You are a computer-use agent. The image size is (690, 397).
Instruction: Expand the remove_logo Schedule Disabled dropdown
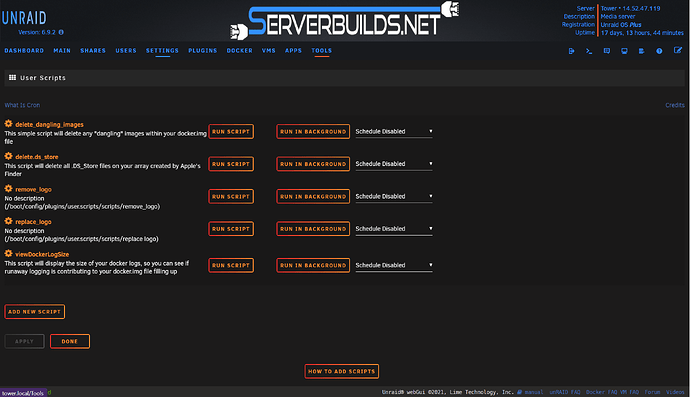394,196
